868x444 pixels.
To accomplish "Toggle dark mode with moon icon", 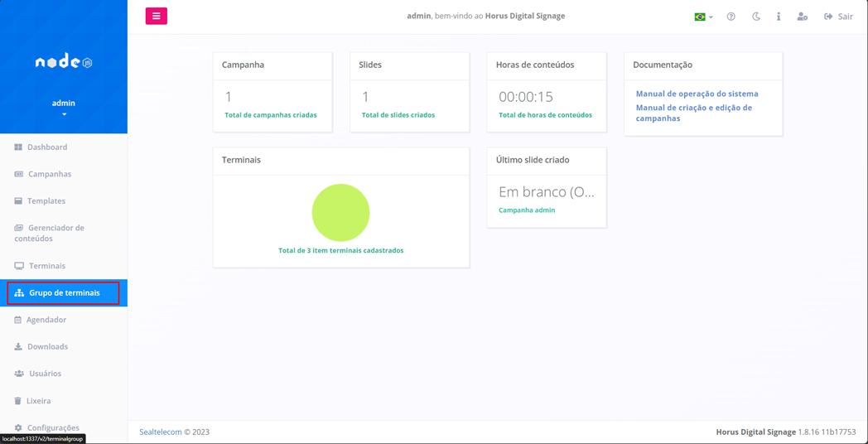I will tap(755, 17).
